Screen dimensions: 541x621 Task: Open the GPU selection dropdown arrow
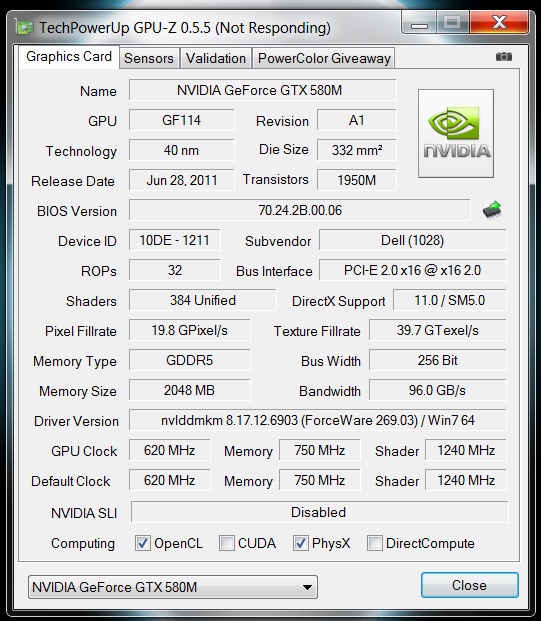tap(307, 587)
